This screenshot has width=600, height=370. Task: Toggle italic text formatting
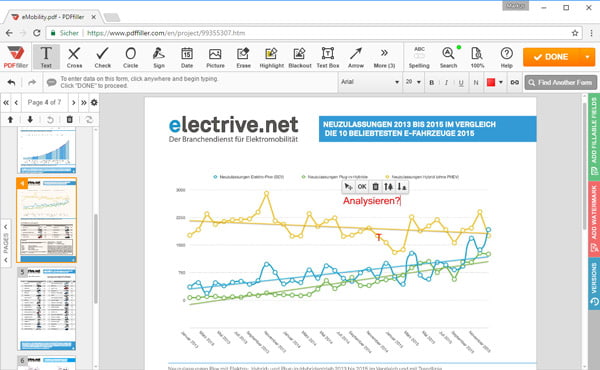click(x=446, y=82)
